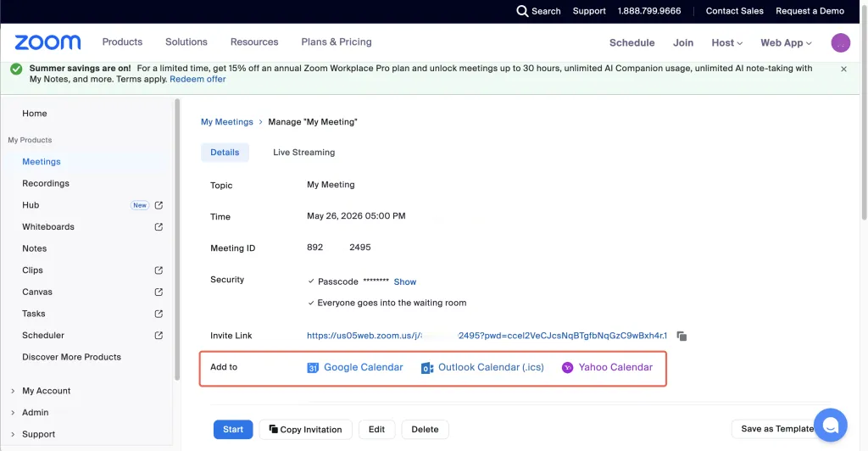The image size is (868, 451).
Task: Open Home in the sidebar
Action: (34, 114)
